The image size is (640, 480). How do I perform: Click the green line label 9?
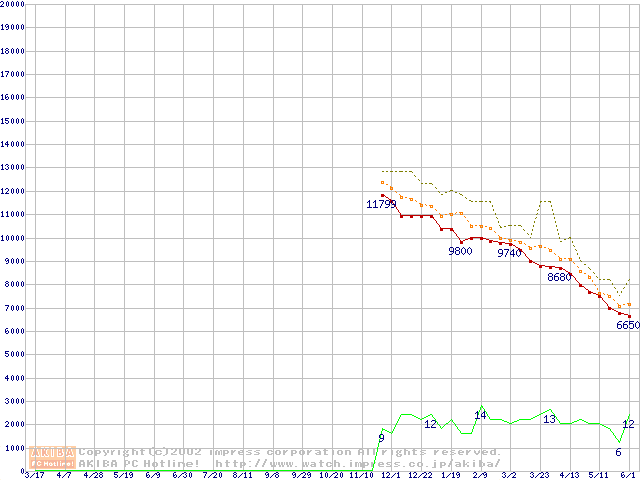(381, 438)
